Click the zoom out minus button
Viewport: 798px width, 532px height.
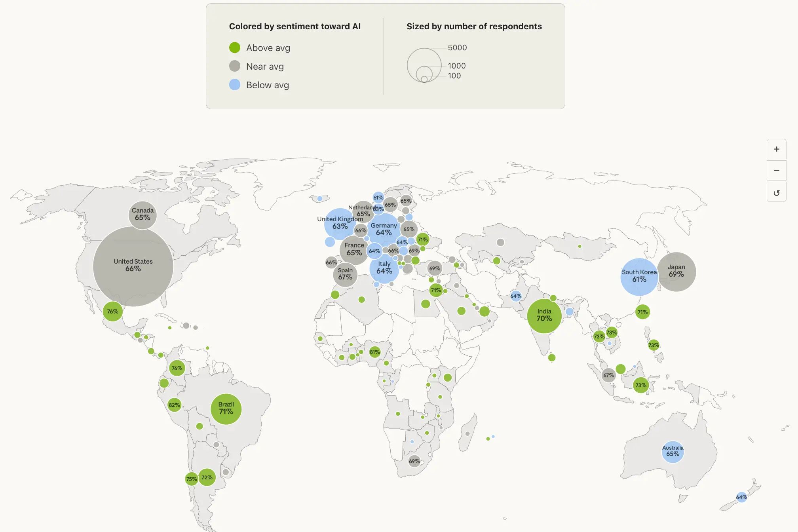(776, 171)
